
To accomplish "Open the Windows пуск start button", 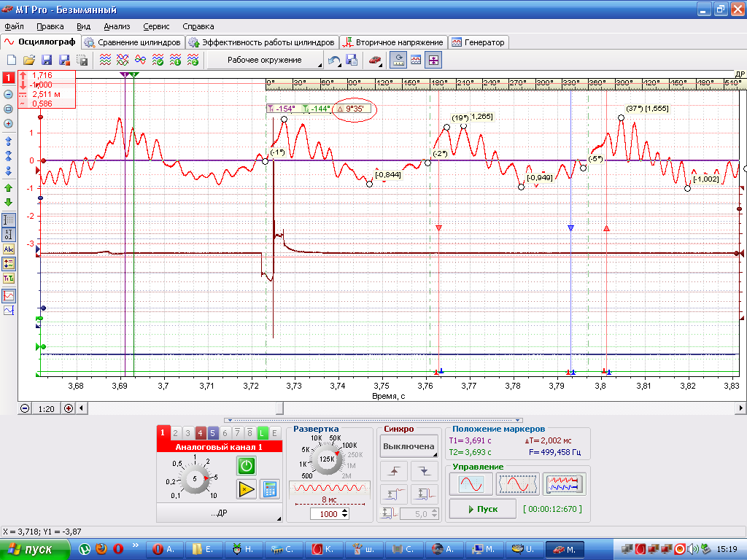I will (35, 549).
